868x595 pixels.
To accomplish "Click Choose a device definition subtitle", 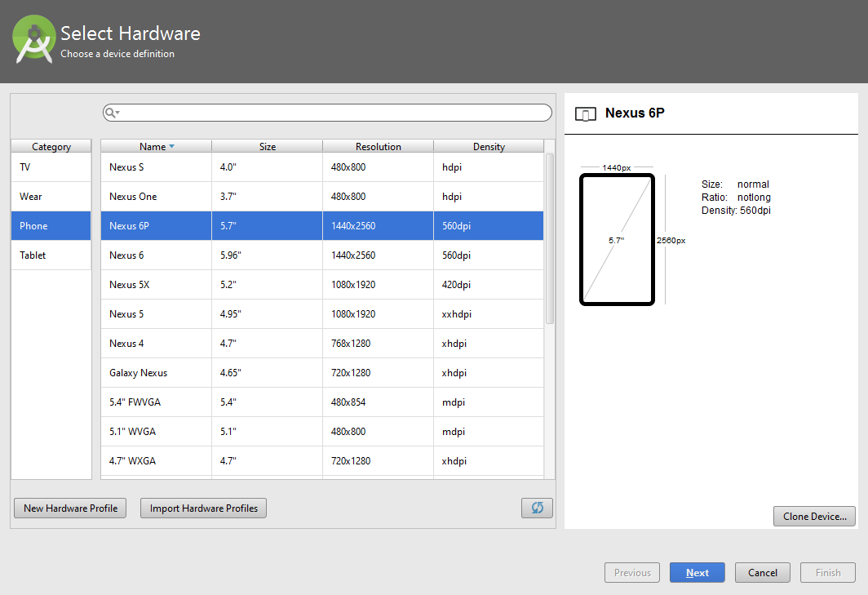I will coord(117,54).
